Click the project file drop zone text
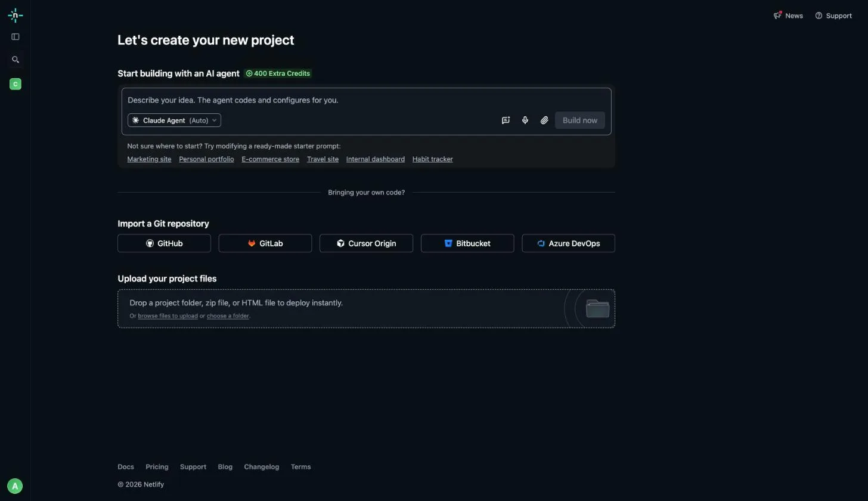Viewport: 868px width, 501px height. (236, 303)
